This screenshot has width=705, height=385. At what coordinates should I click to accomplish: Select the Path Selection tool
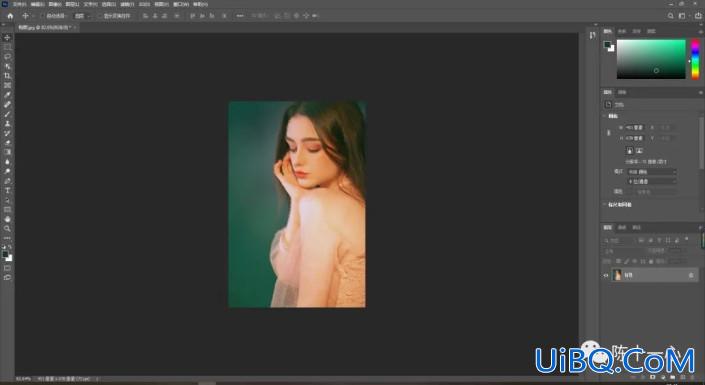pyautogui.click(x=7, y=200)
